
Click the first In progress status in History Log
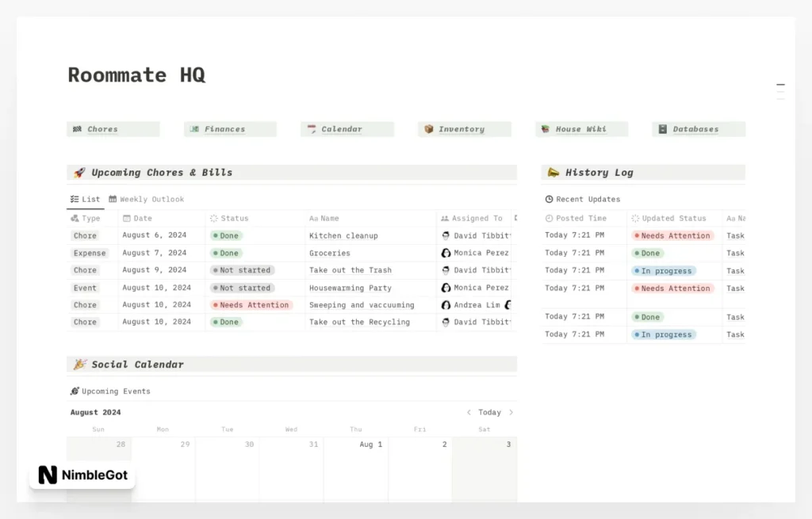[664, 271]
